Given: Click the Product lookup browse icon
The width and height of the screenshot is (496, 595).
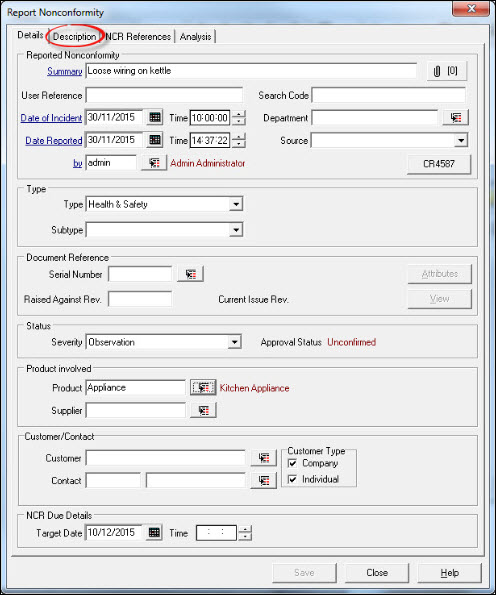Looking at the screenshot, I should coord(203,387).
